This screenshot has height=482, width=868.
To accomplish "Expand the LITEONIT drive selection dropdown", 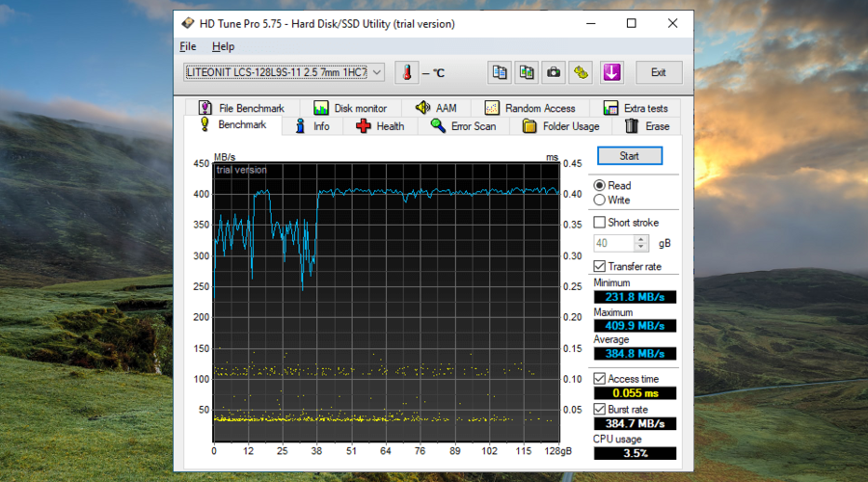I will 376,72.
